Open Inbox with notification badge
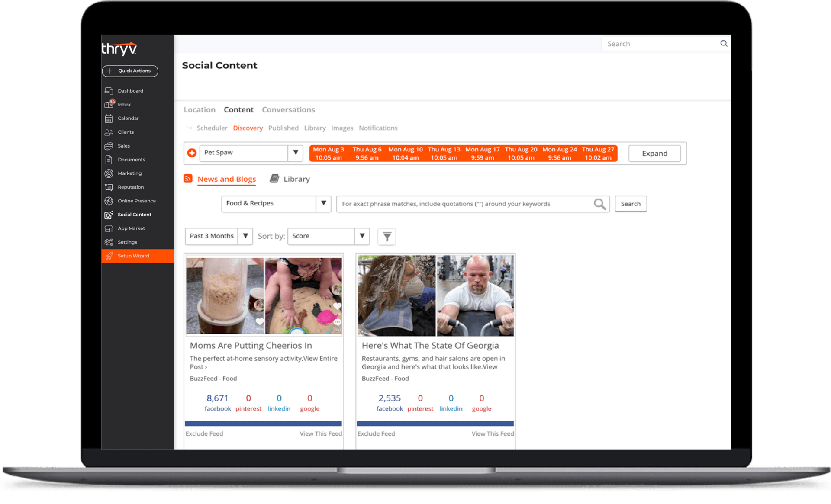 point(109,104)
